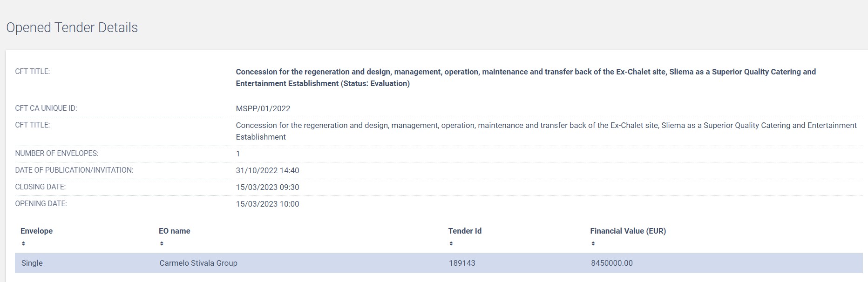
Task: Sort by Tender Id using arrow icon
Action: (451, 243)
